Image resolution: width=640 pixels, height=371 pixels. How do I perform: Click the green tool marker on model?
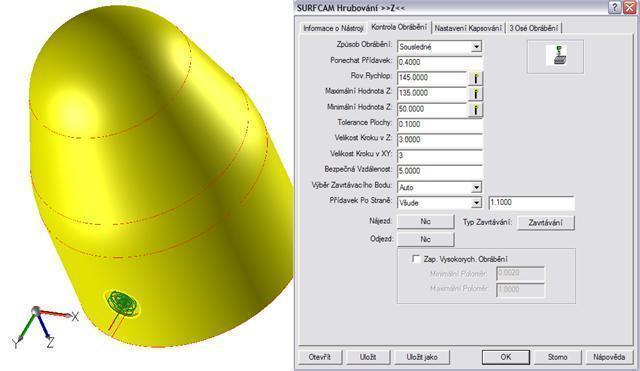click(122, 303)
